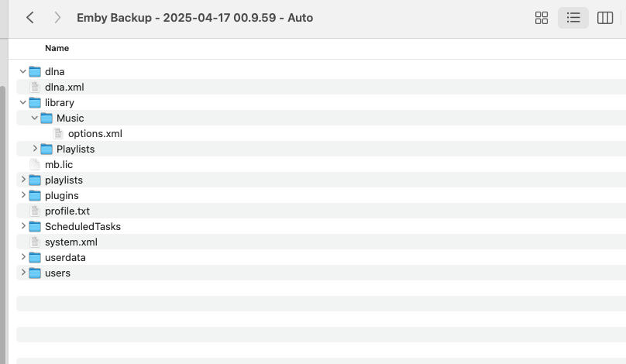Screen dimensions: 626x364
Task: Collapse the dlna folder
Action: coord(22,71)
